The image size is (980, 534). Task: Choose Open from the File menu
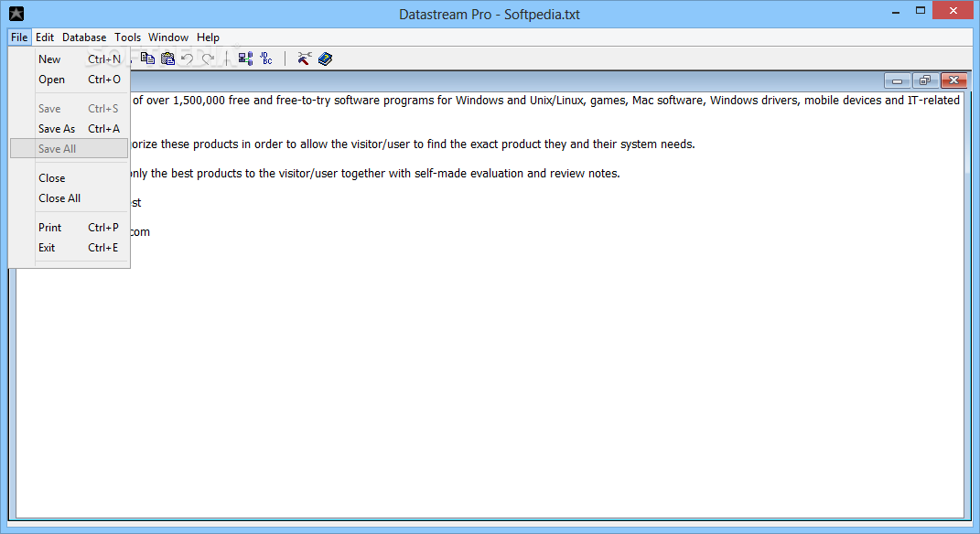click(70, 80)
